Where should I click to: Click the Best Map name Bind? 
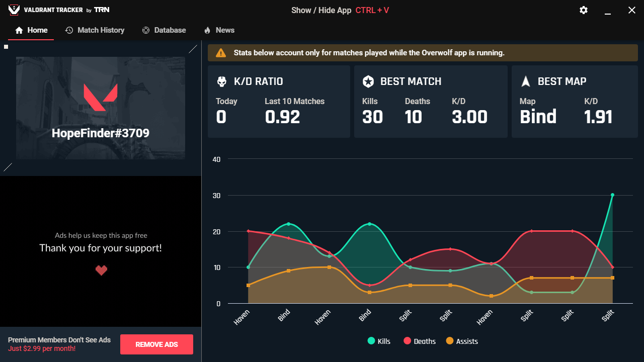coord(538,117)
